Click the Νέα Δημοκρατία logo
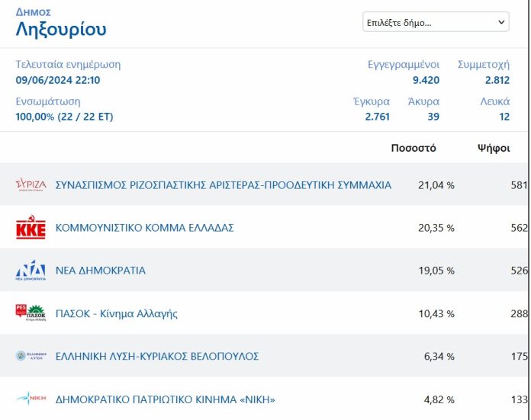 [31, 270]
